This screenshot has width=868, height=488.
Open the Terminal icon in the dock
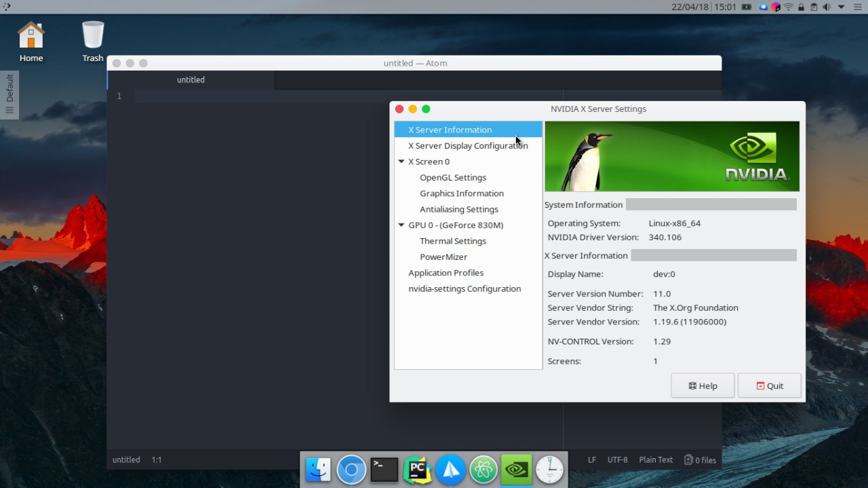click(384, 470)
